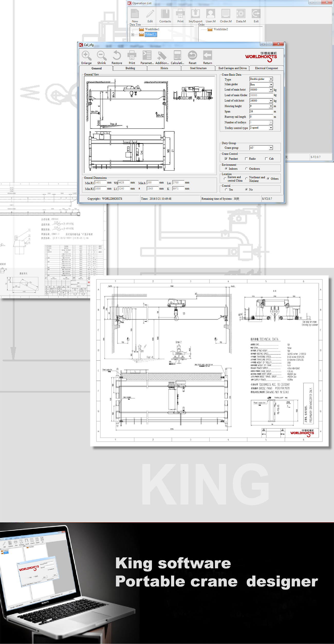Select Folder1_1 in Data Tree

[x=151, y=34]
